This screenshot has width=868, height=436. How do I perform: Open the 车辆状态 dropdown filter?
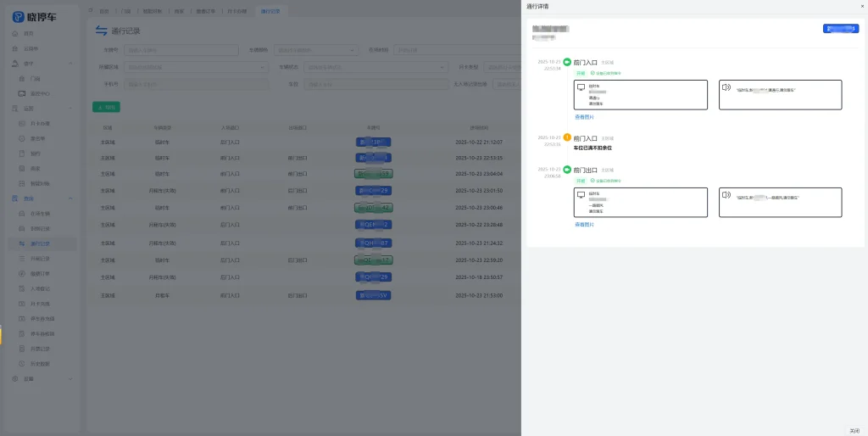[x=375, y=67]
